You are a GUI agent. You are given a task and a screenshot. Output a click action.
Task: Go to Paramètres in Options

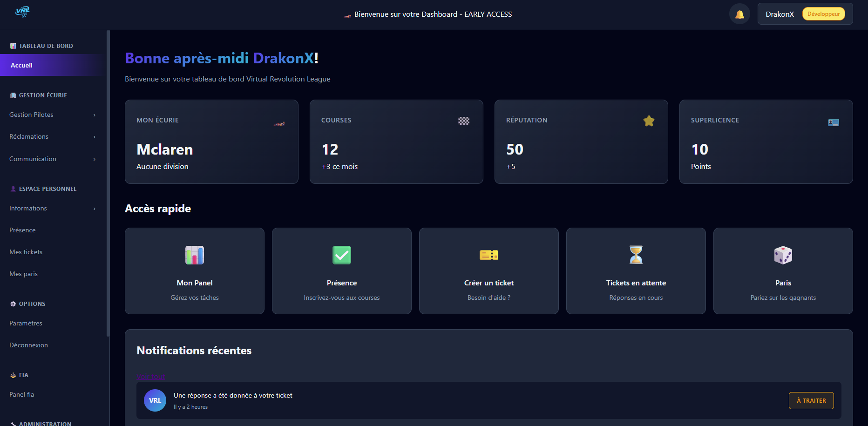[x=26, y=323]
